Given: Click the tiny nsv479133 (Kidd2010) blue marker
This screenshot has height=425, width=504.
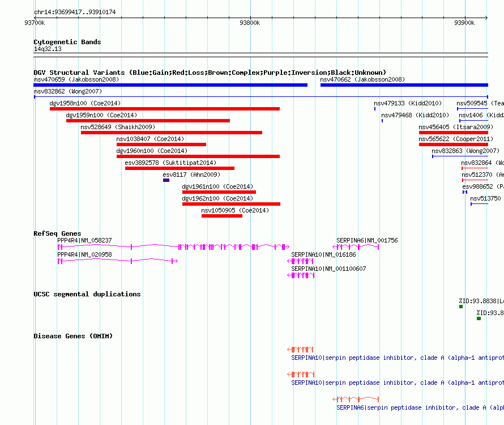Looking at the screenshot, I should pyautogui.click(x=375, y=109).
